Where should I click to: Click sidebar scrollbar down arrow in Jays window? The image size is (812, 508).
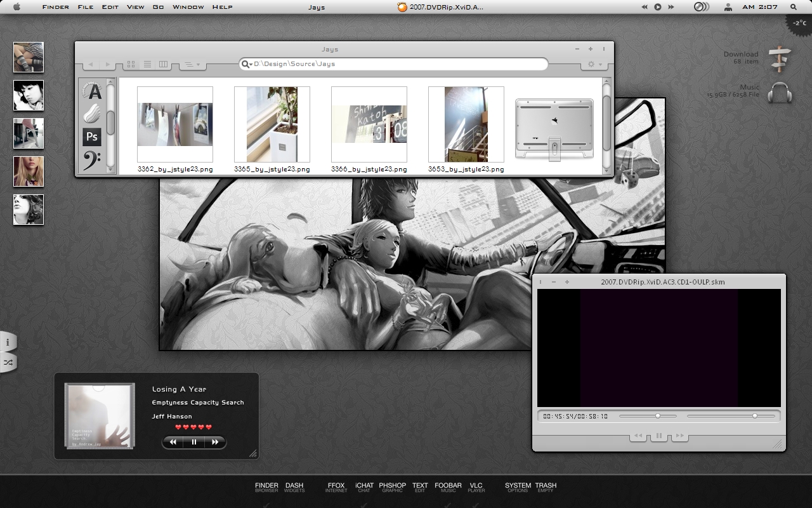(x=111, y=170)
